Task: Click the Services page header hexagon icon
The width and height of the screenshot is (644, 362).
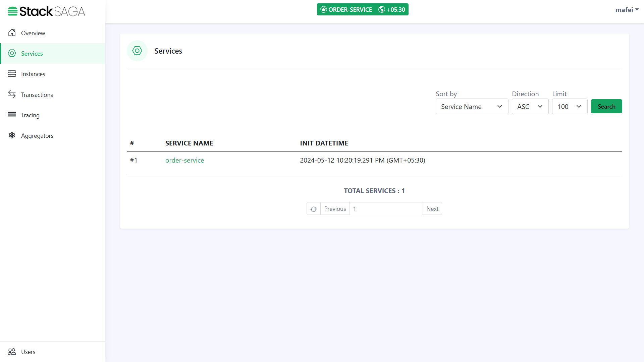Action: coord(137,51)
